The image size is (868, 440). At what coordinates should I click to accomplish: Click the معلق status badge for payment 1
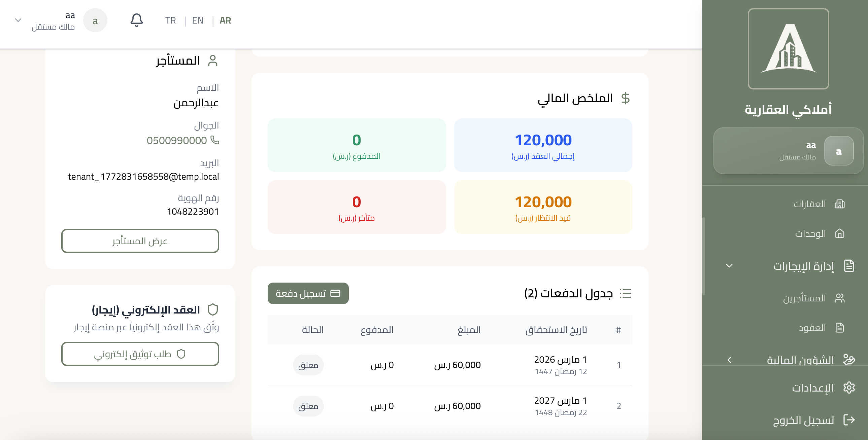coord(308,365)
